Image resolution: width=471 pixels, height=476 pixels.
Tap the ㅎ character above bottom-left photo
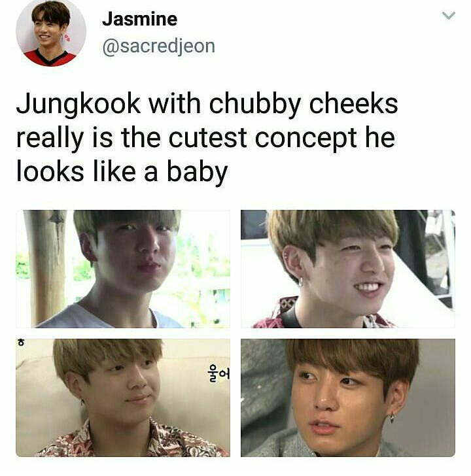(20, 343)
